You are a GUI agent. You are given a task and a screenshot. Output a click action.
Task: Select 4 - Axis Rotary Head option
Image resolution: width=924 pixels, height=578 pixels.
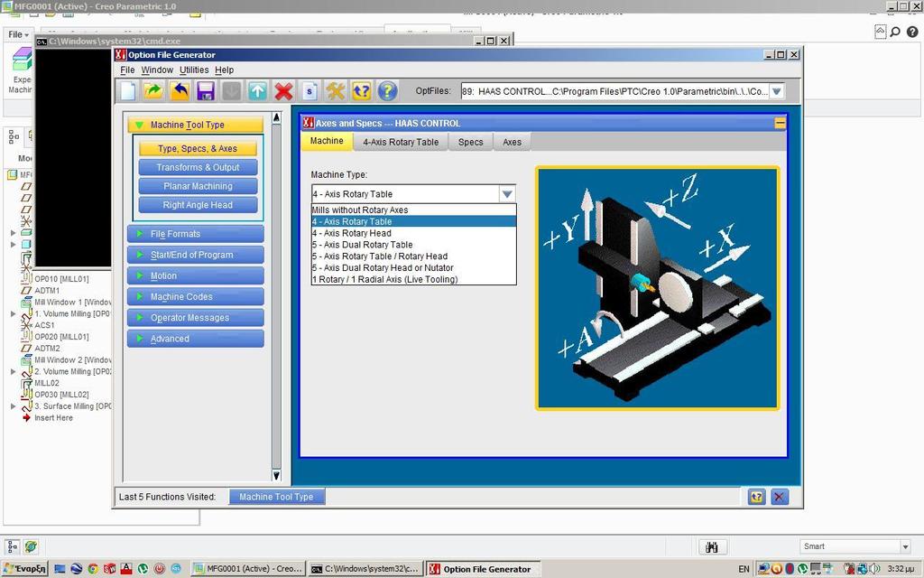pos(413,233)
